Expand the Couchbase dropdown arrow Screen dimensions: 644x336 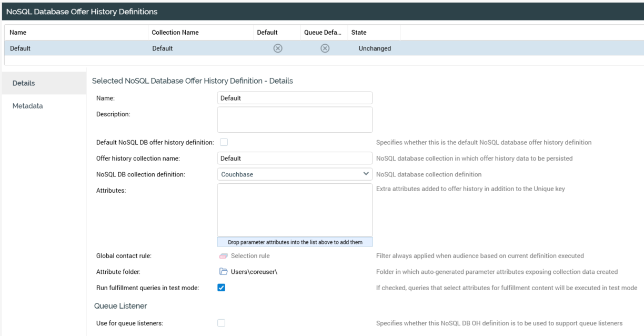point(366,174)
